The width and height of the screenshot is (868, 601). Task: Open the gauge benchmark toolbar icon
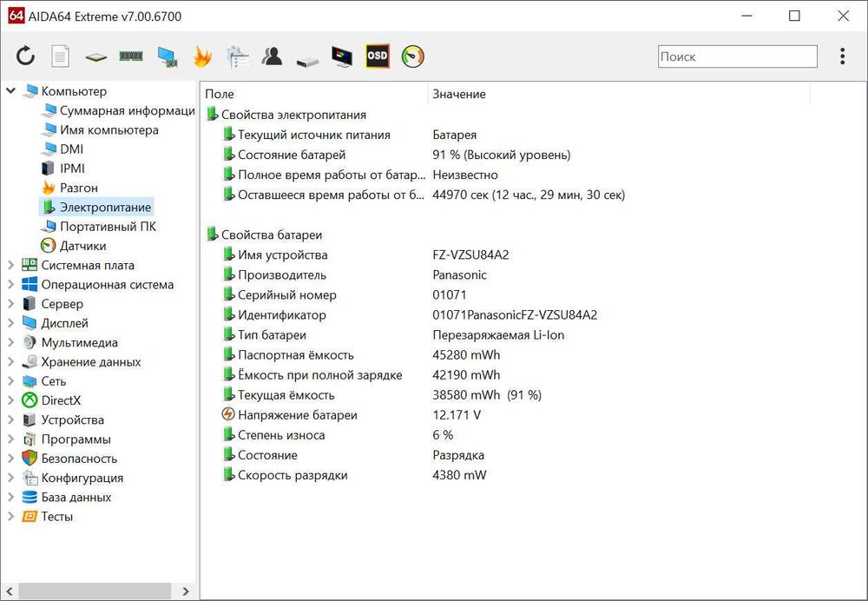pos(412,56)
